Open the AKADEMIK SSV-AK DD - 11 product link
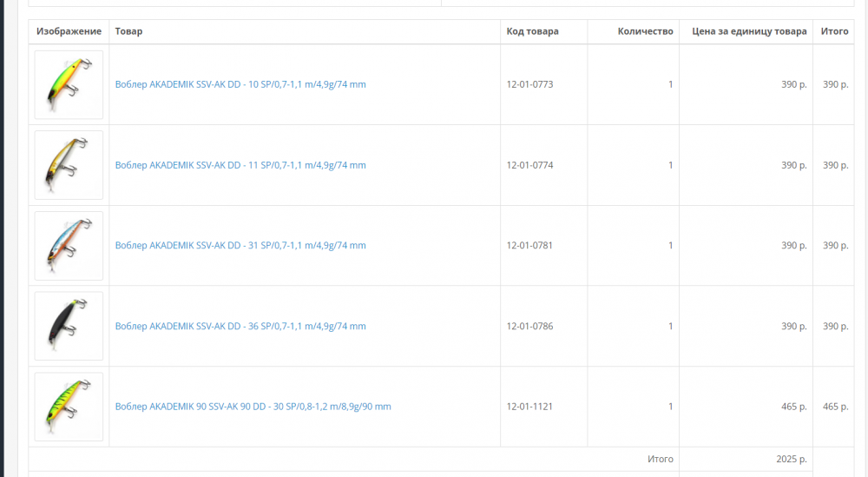Screen dimensions: 868x477 (240, 165)
